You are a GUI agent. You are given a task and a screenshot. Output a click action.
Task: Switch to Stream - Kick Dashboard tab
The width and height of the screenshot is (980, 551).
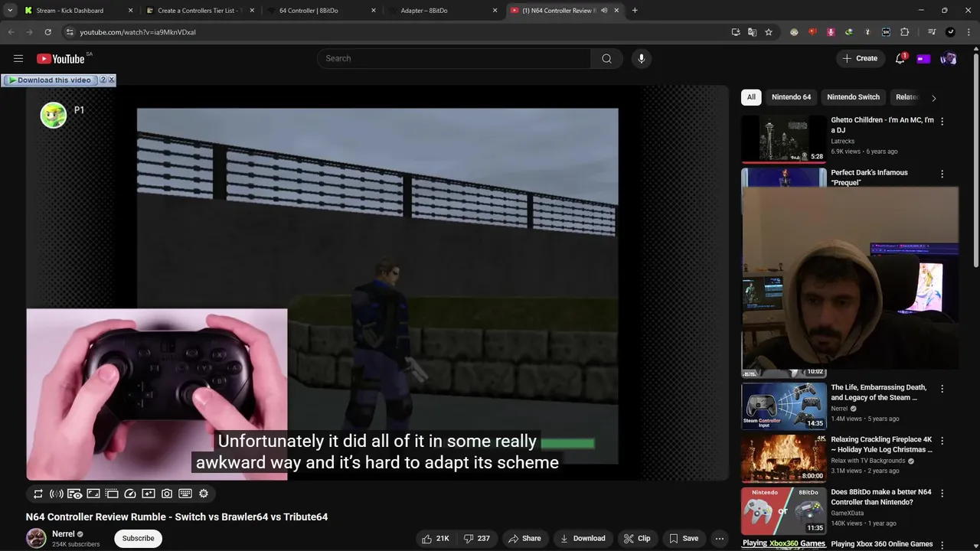[77, 11]
